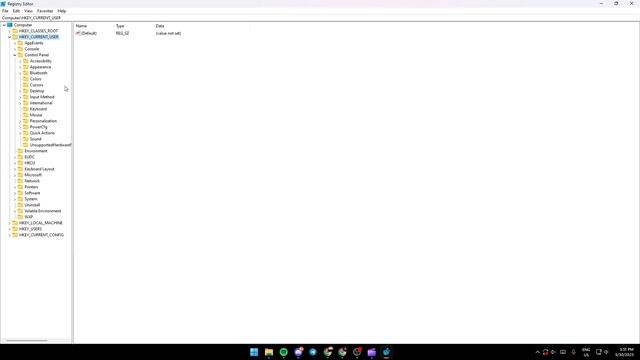This screenshot has height=360, width=640.
Task: Open the Favorites menu
Action: pos(45,11)
